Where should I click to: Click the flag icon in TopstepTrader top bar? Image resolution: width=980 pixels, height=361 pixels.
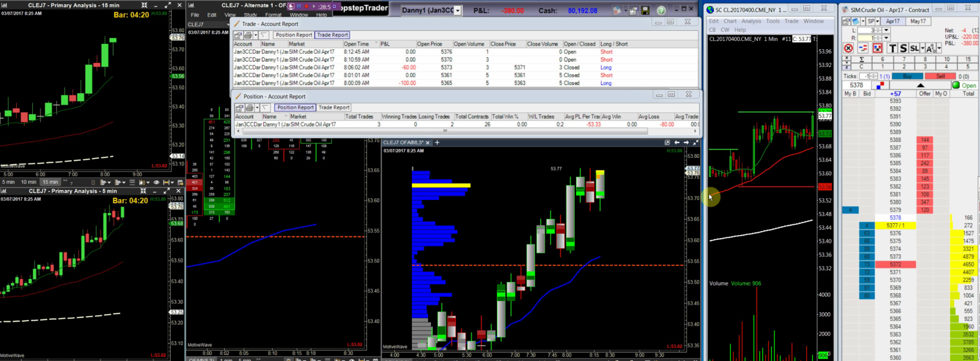(617, 11)
